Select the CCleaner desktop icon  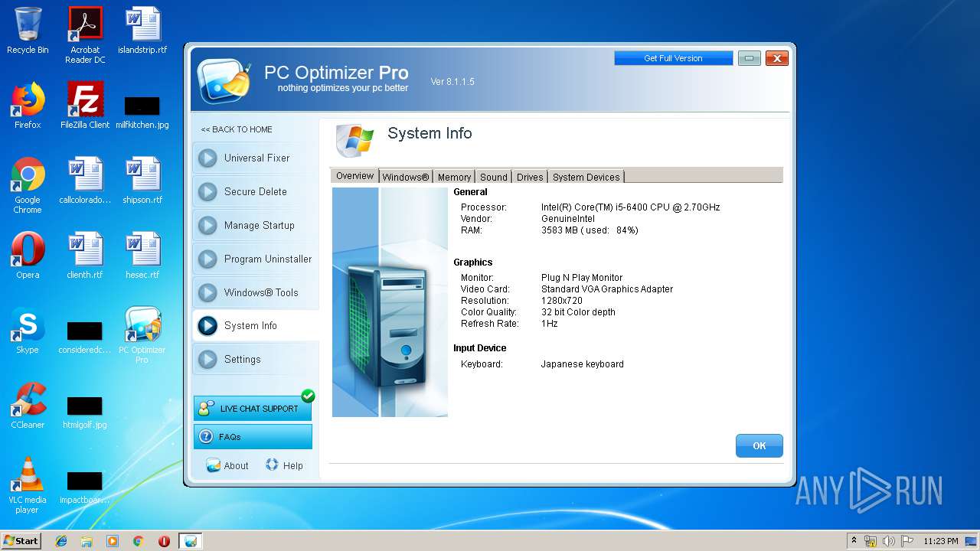click(28, 406)
